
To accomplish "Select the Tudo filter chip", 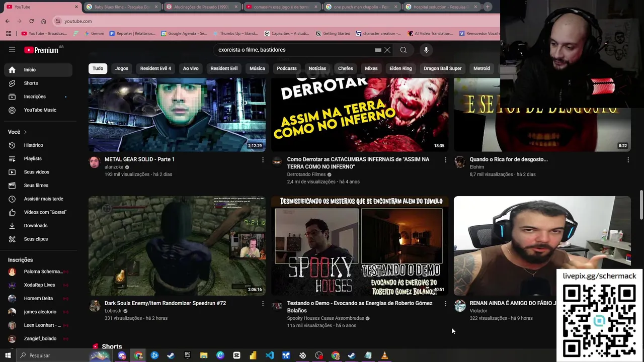I will (x=98, y=68).
